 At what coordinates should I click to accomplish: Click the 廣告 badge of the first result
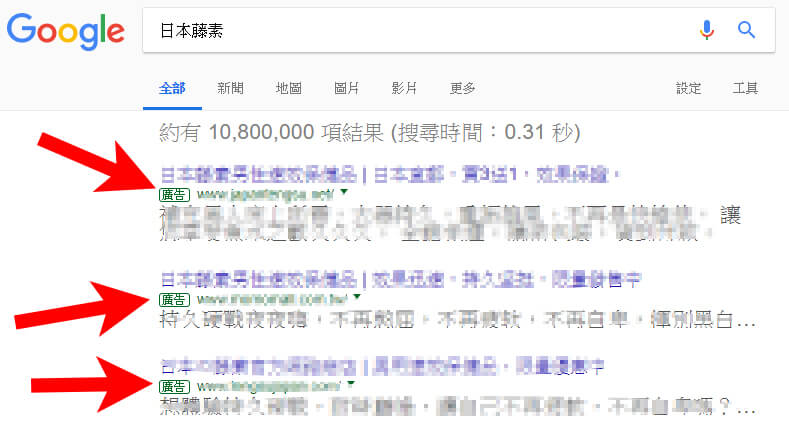(174, 195)
